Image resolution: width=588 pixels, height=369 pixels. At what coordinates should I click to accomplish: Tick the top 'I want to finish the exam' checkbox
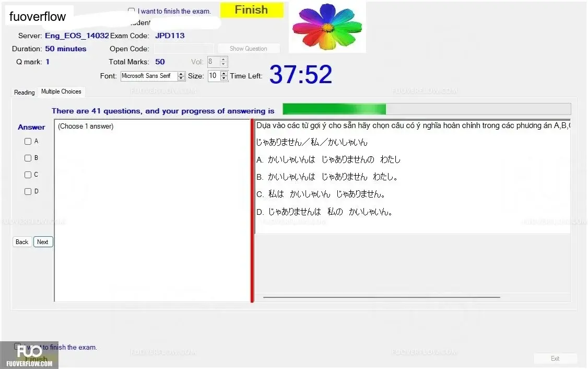(x=131, y=10)
